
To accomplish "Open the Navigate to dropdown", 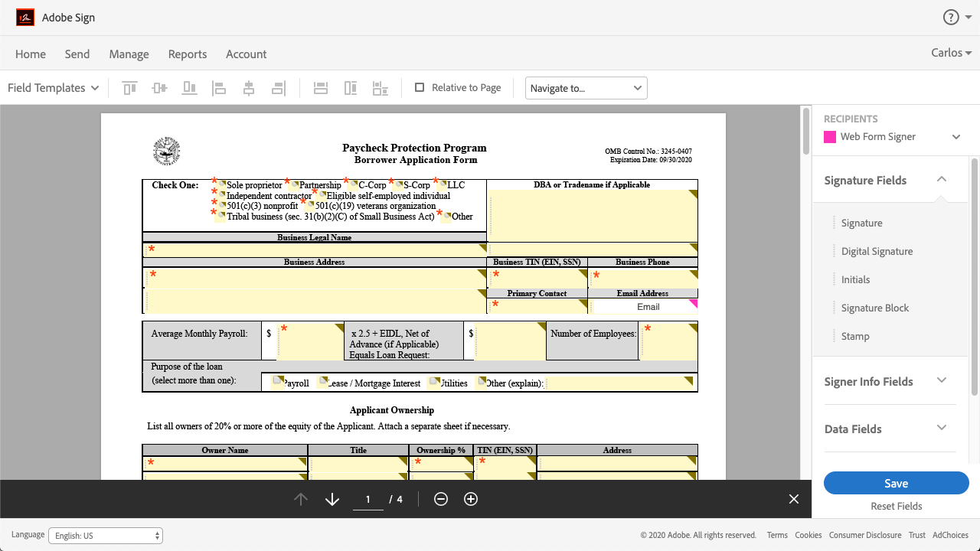I will click(586, 88).
